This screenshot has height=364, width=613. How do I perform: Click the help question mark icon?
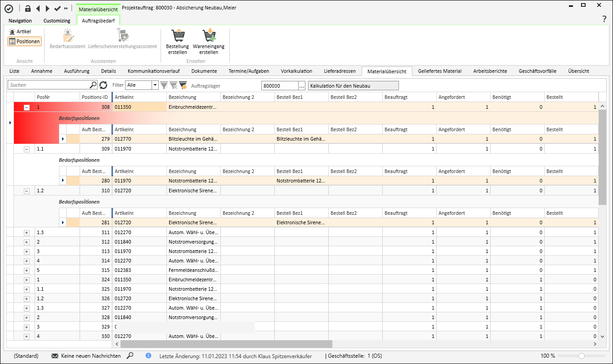pos(604,19)
